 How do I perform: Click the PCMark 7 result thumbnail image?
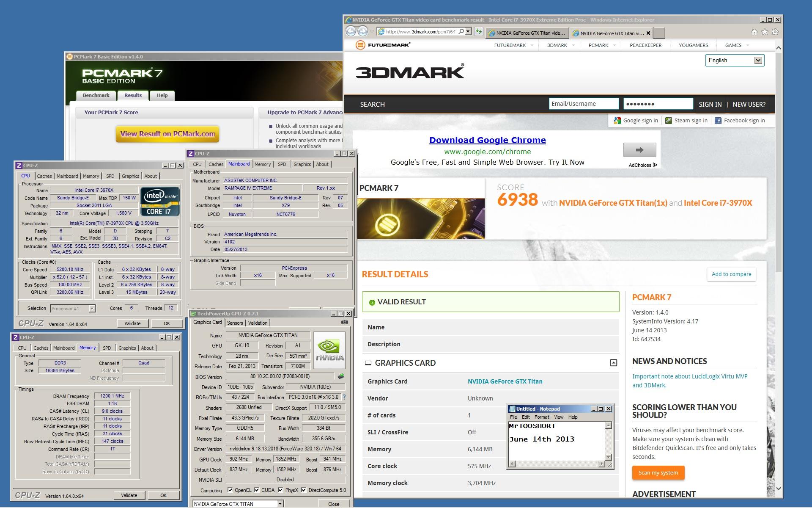[421, 218]
